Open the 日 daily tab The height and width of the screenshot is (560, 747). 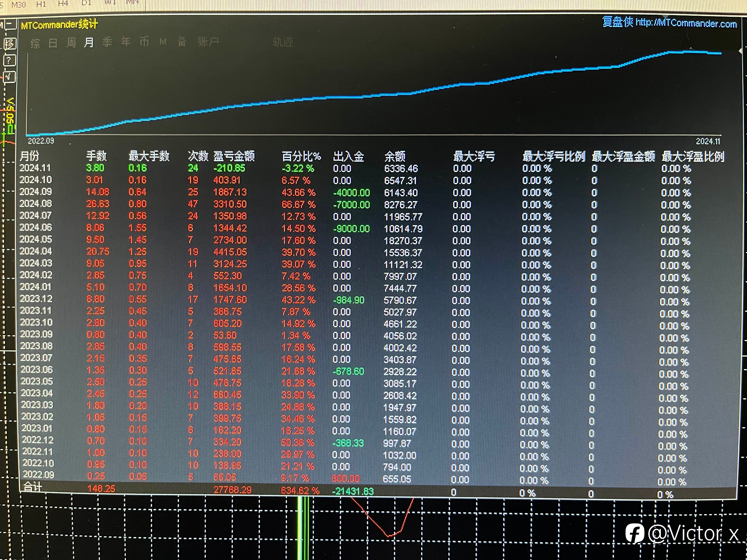pyautogui.click(x=53, y=43)
